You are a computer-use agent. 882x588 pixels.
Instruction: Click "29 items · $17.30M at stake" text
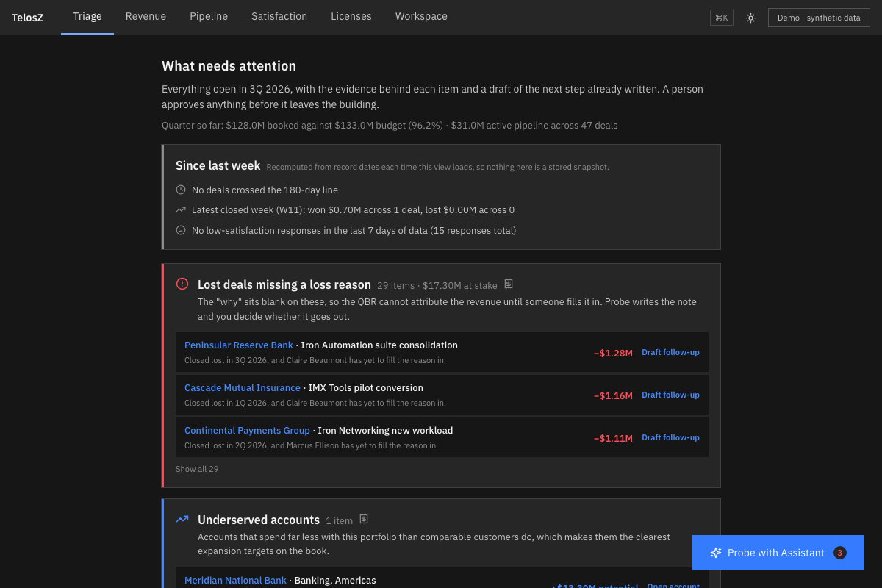pyautogui.click(x=437, y=285)
